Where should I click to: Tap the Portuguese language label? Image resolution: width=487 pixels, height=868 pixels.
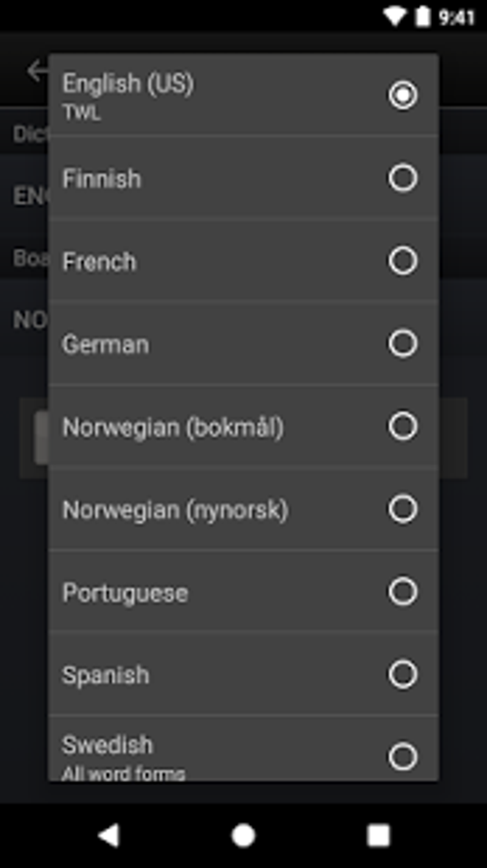[125, 593]
